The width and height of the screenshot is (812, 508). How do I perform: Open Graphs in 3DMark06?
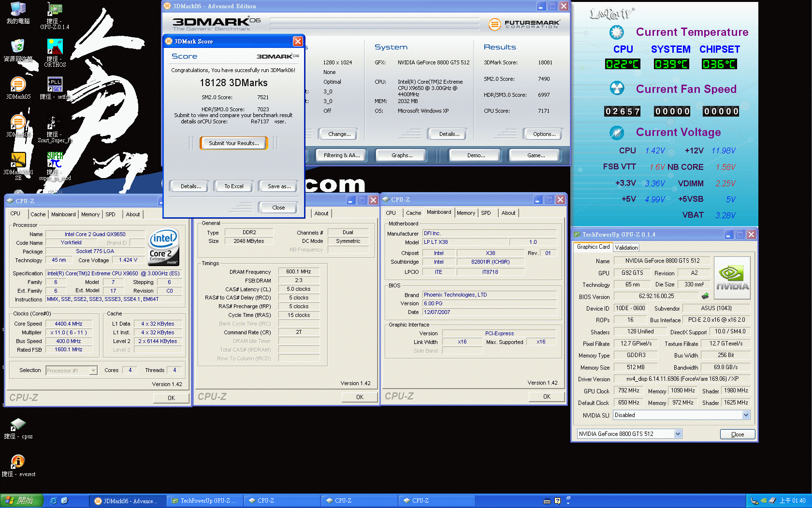[x=402, y=155]
